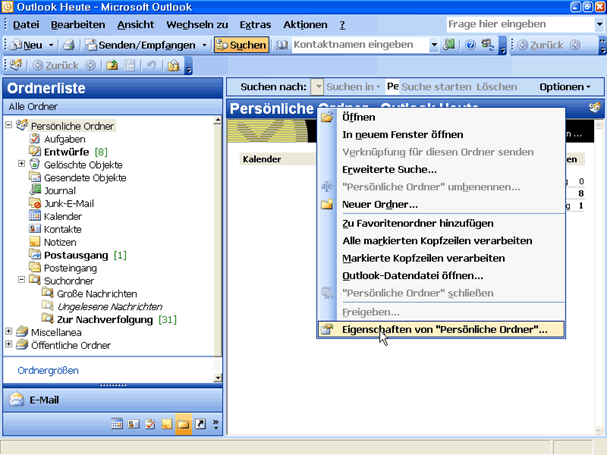
Task: Click the Postausgang folder icon
Action: coord(35,255)
